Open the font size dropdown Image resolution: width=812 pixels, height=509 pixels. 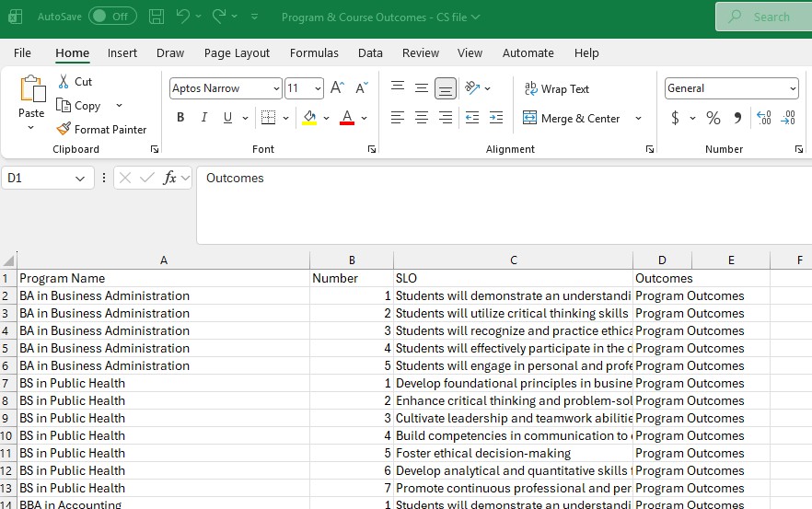pyautogui.click(x=318, y=88)
